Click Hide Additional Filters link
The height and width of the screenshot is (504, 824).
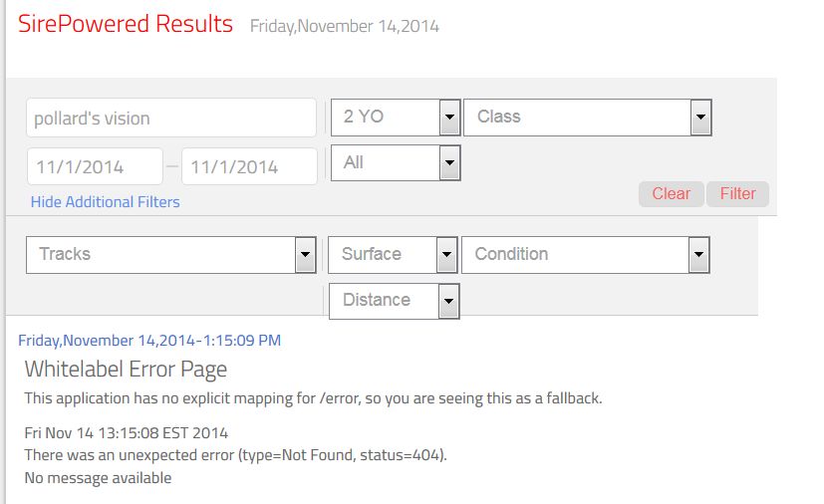coord(106,202)
